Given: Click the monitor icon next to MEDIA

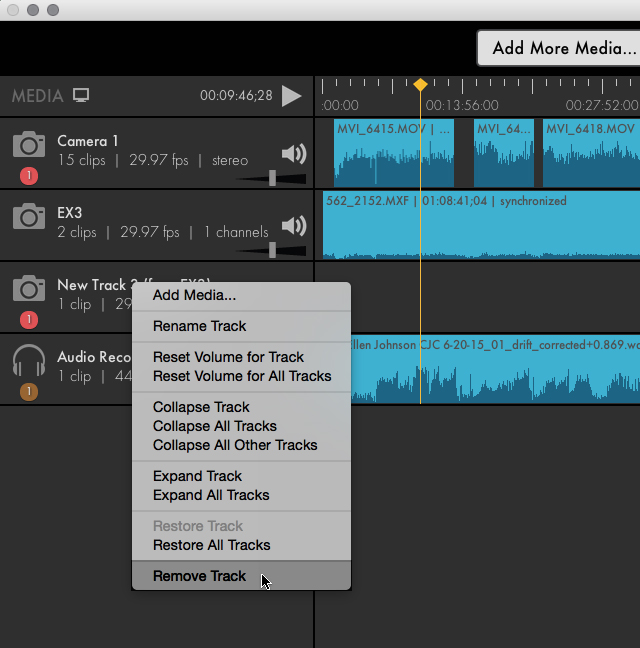Looking at the screenshot, I should click(x=81, y=95).
